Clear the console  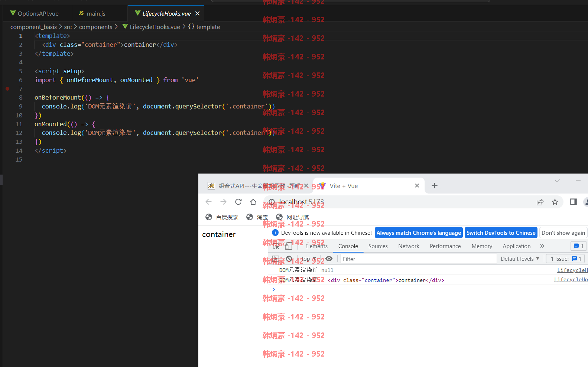click(289, 259)
